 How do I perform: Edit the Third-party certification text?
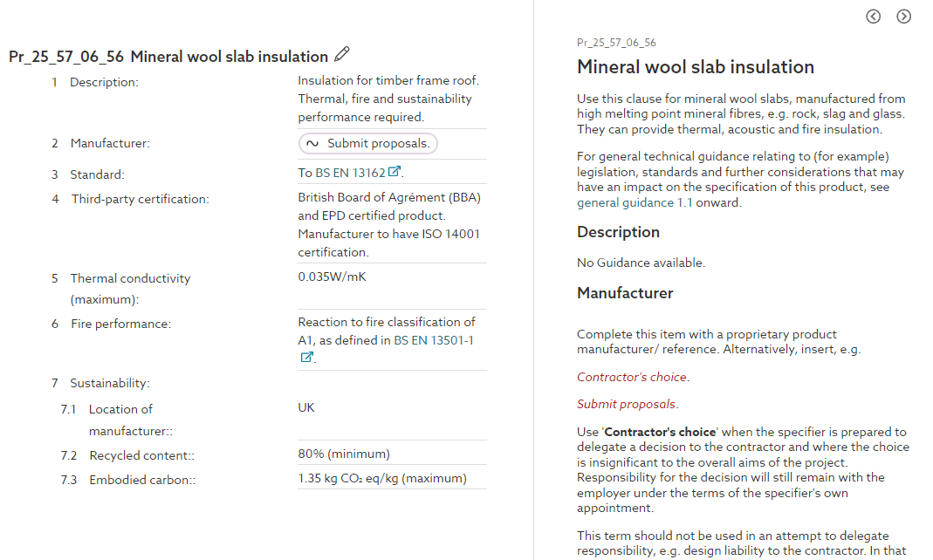coord(392,225)
